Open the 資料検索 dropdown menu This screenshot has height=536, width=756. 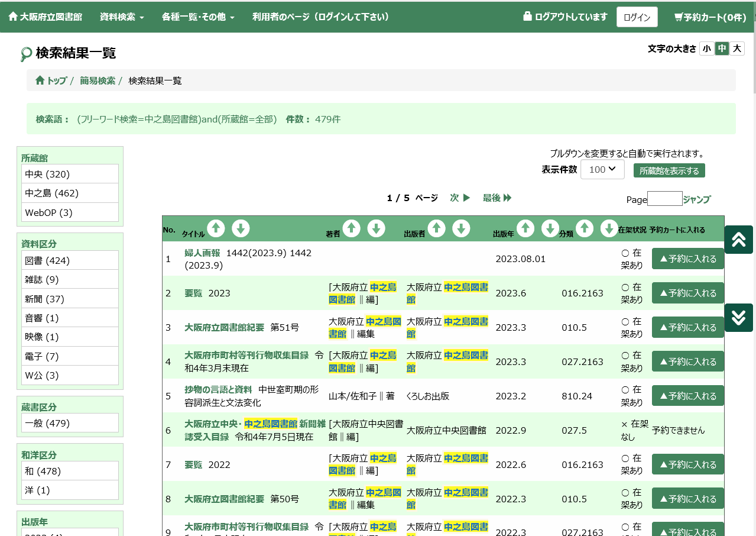click(x=122, y=17)
